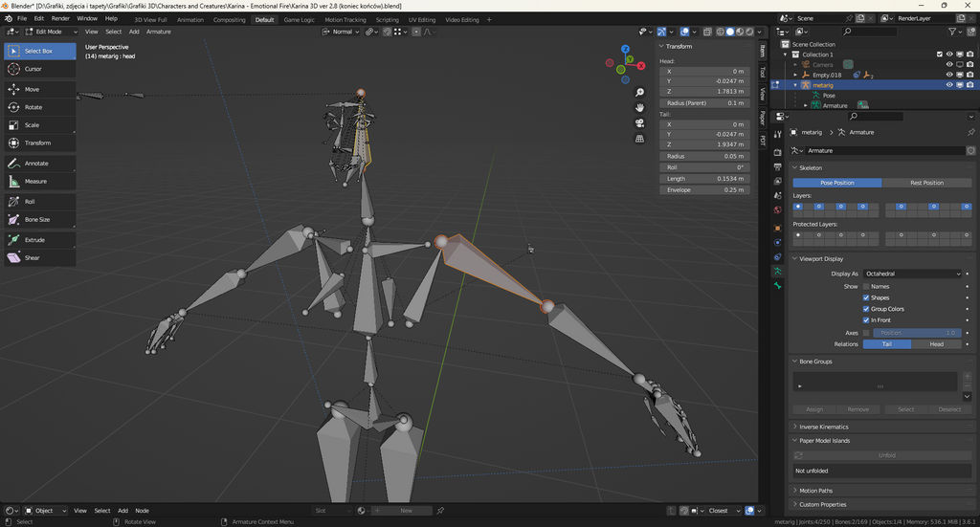Click the Roll value field
Viewport: 980px width, 527px height.
[705, 167]
